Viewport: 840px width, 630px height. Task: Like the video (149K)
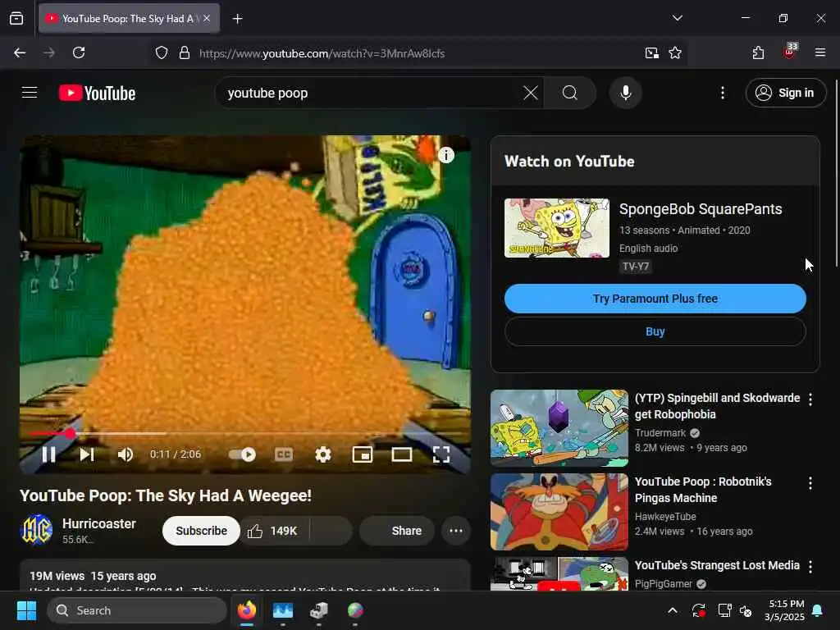pyautogui.click(x=273, y=531)
